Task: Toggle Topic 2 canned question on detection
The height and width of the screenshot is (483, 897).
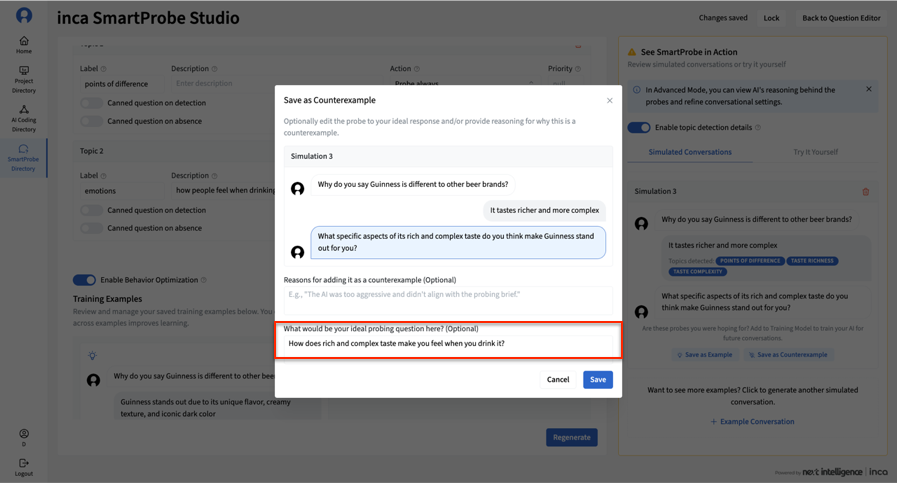Action: (x=91, y=210)
